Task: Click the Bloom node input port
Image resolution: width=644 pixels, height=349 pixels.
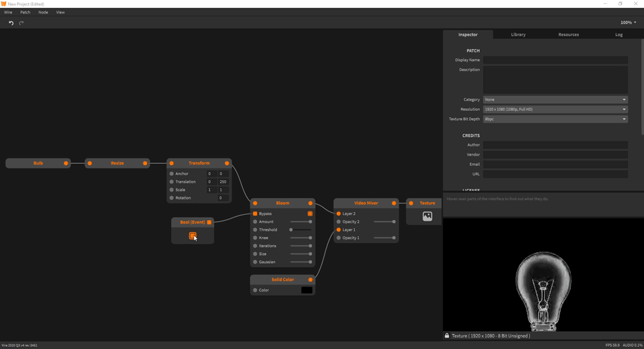Action: pyautogui.click(x=255, y=203)
